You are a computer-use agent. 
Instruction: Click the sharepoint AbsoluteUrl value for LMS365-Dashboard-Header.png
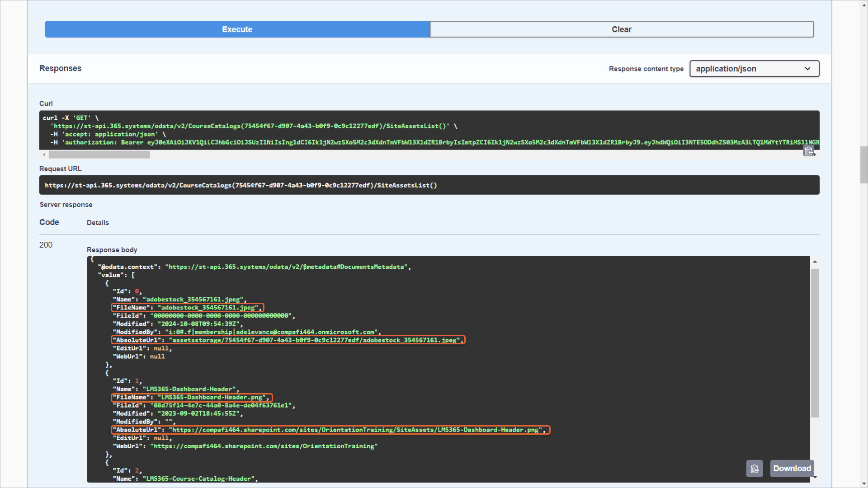pyautogui.click(x=355, y=430)
